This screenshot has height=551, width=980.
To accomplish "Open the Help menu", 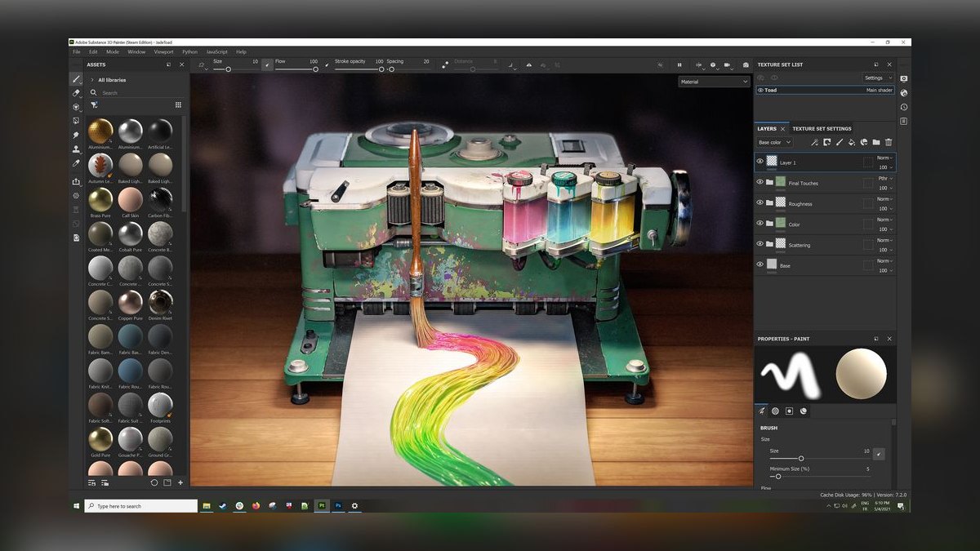I will tap(241, 51).
